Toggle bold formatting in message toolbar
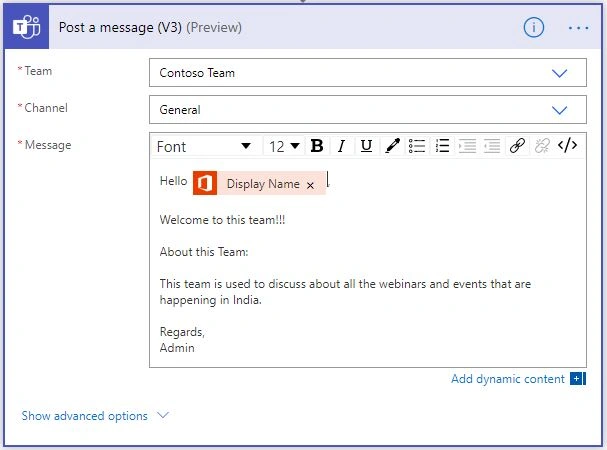 click(x=317, y=146)
